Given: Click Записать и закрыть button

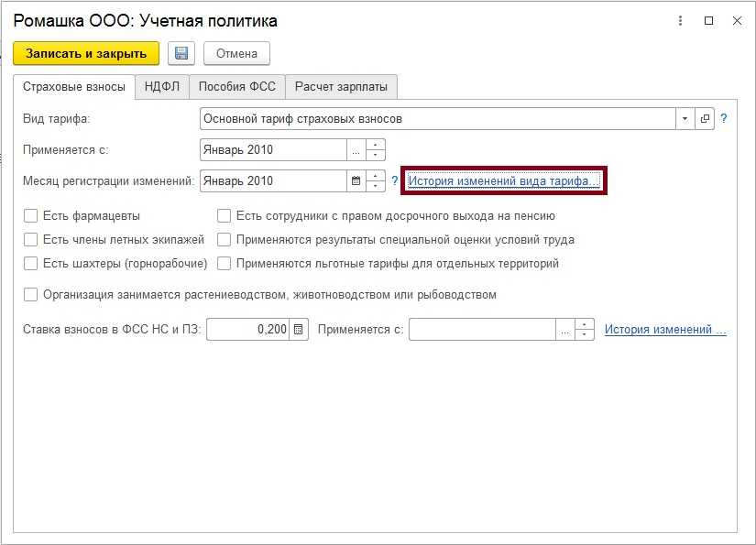Looking at the screenshot, I should click(86, 53).
